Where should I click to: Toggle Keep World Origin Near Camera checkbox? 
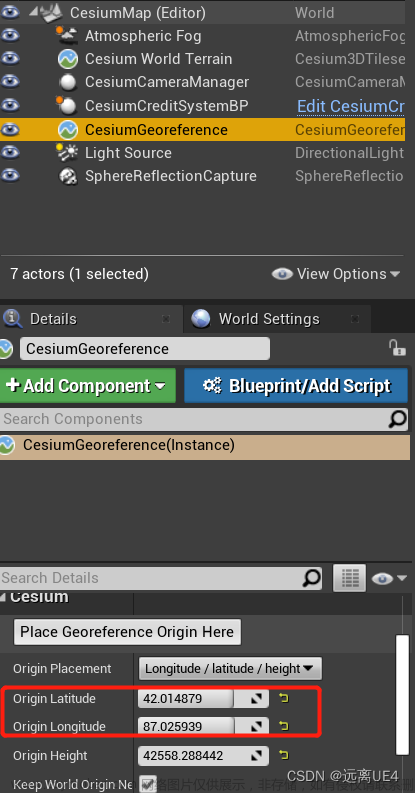tap(147, 784)
